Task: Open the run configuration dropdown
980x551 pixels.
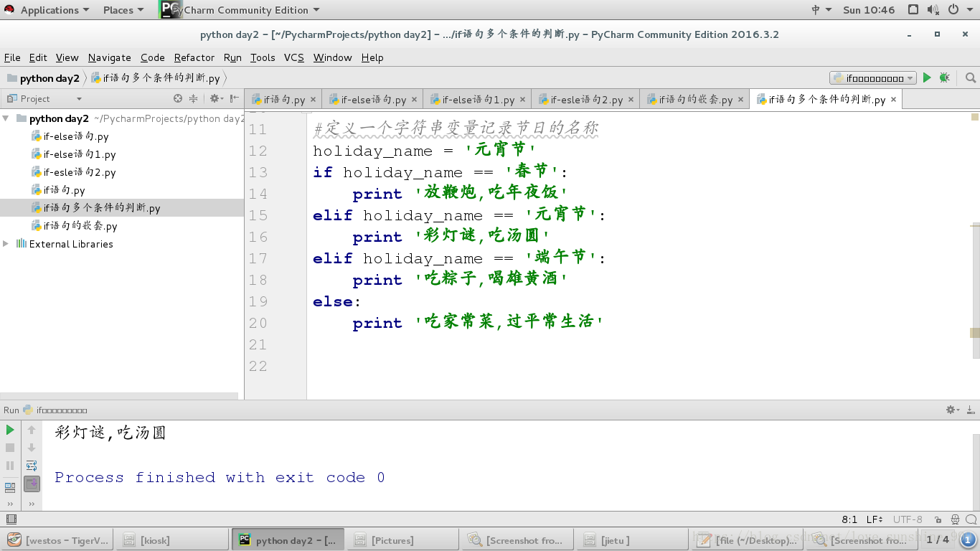Action: click(873, 78)
